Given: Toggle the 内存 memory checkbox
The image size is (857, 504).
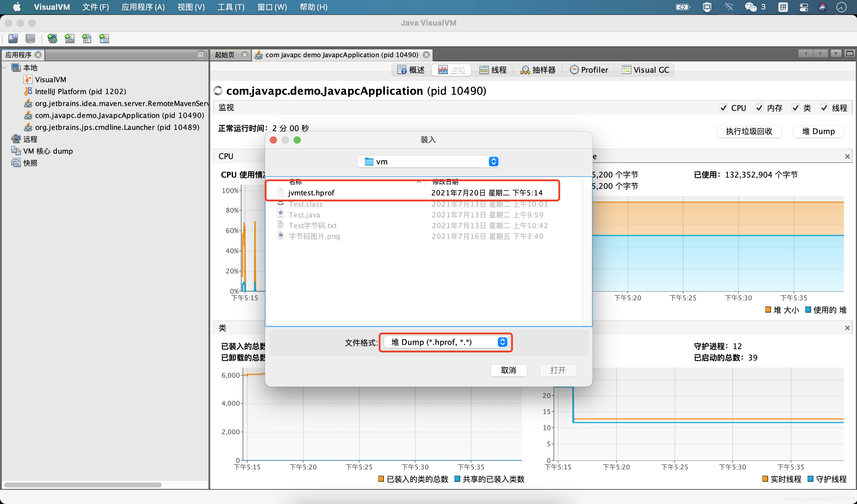Looking at the screenshot, I should pyautogui.click(x=759, y=108).
